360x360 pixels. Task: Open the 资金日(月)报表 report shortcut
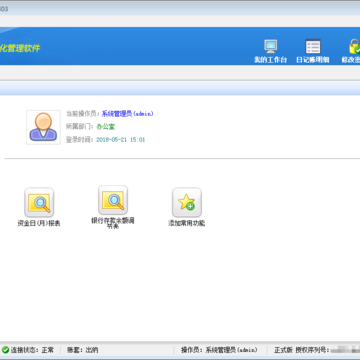pos(39,202)
